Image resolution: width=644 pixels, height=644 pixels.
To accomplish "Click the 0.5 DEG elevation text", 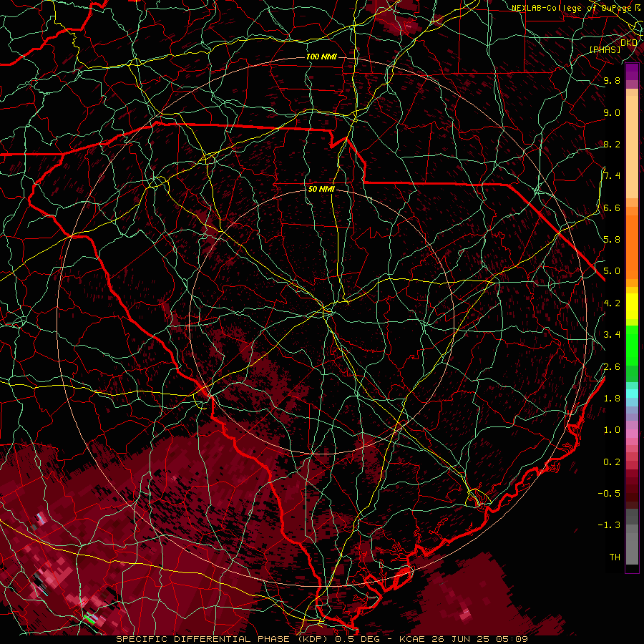I will (357, 639).
